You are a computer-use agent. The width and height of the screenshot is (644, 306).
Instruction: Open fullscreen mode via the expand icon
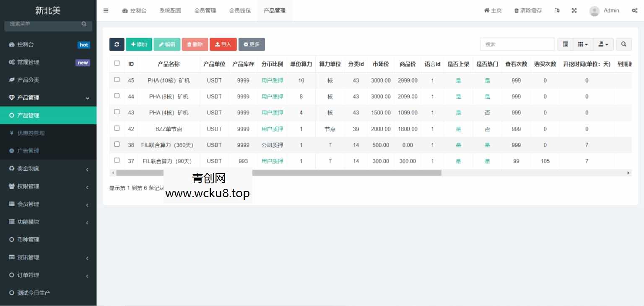coord(574,10)
